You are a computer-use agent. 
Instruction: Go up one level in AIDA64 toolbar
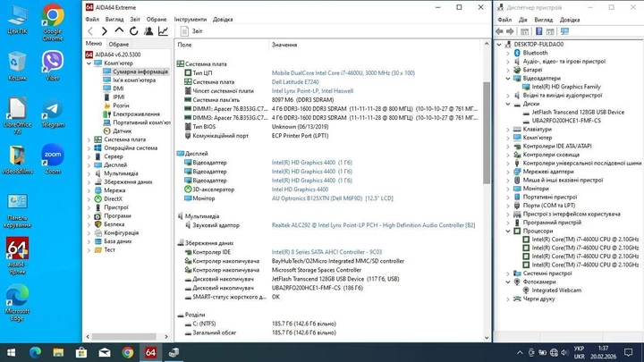pyautogui.click(x=119, y=30)
